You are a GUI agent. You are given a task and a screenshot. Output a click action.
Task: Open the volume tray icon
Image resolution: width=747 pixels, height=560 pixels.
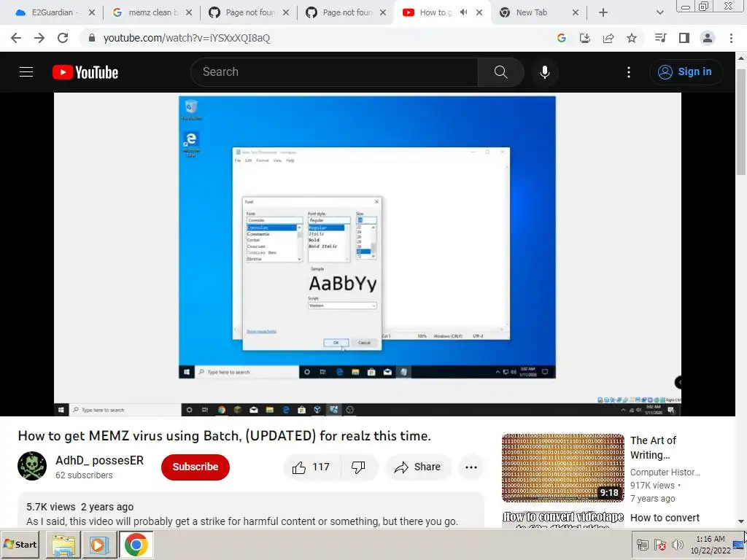coord(677,545)
